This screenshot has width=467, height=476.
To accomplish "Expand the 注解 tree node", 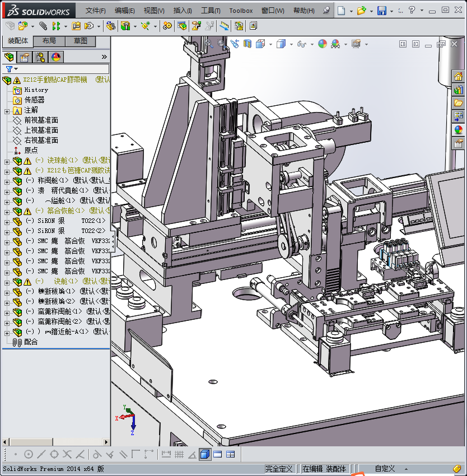I will tap(7, 110).
